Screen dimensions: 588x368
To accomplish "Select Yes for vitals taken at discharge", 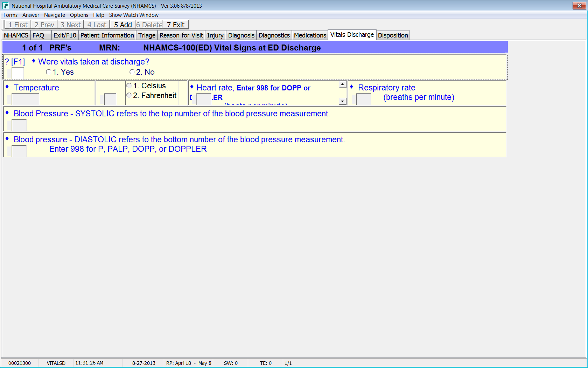I will [48, 72].
